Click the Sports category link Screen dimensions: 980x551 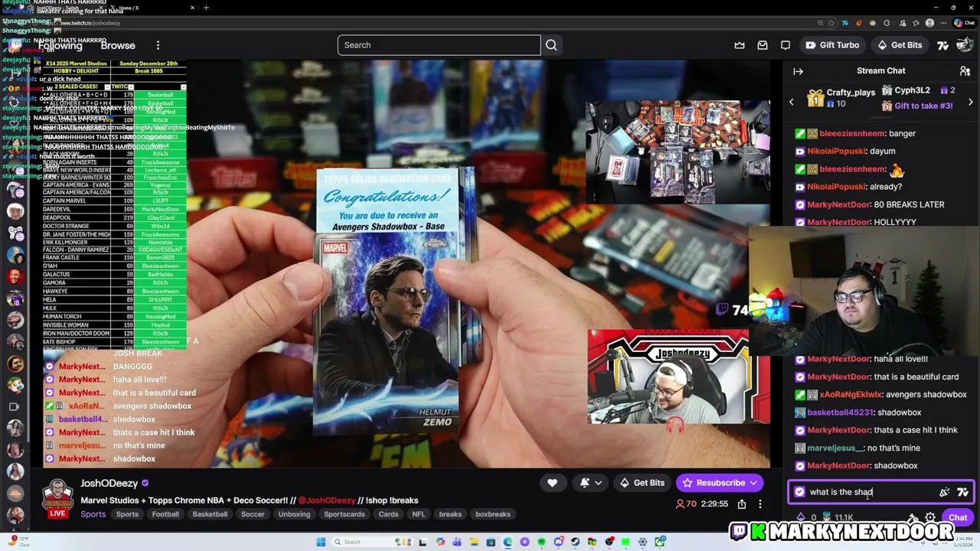(93, 514)
